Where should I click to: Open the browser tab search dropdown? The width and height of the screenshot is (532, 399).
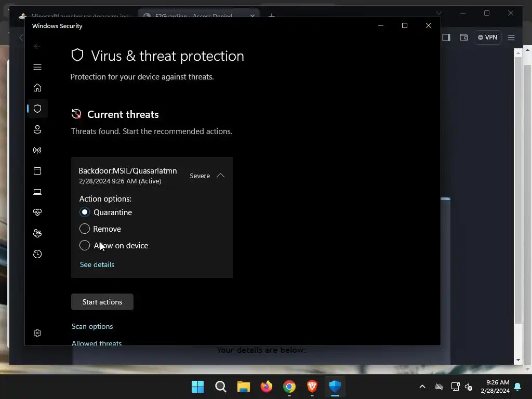438,13
